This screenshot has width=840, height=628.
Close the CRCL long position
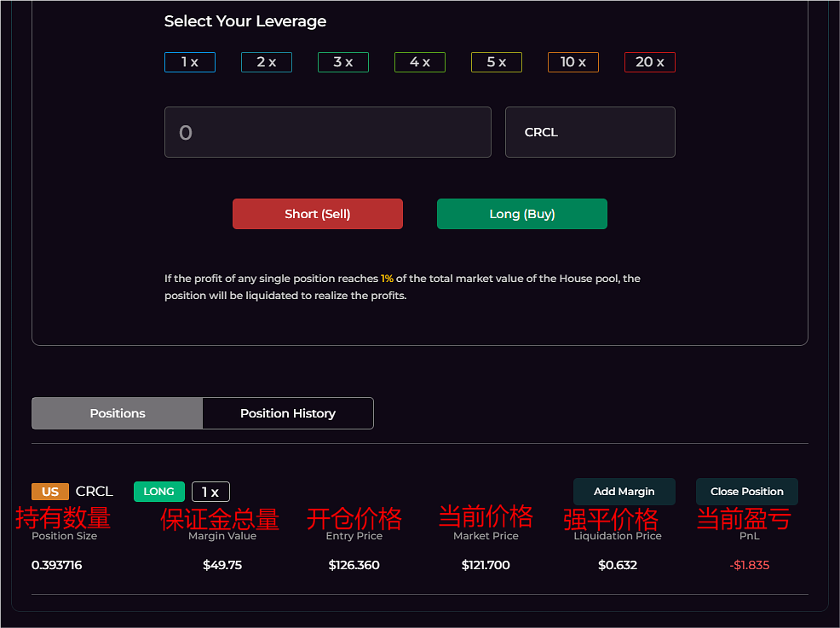pos(747,492)
